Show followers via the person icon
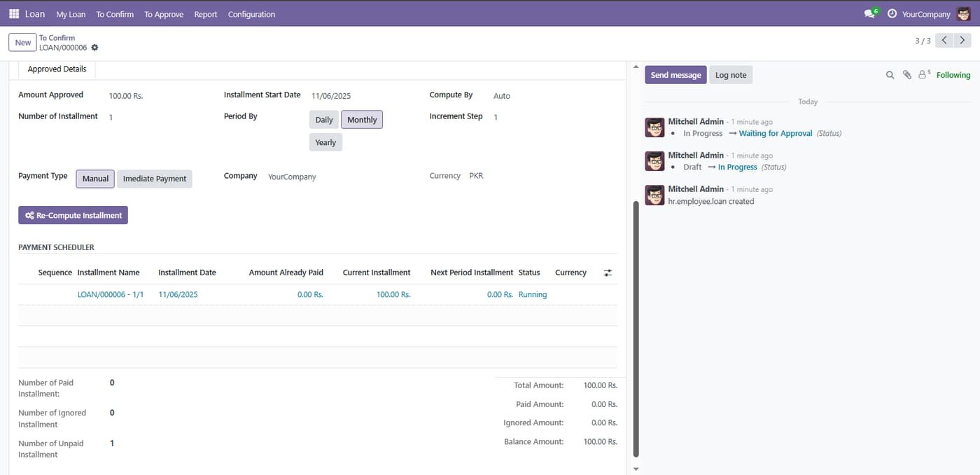Image resolution: width=980 pixels, height=475 pixels. 924,74
